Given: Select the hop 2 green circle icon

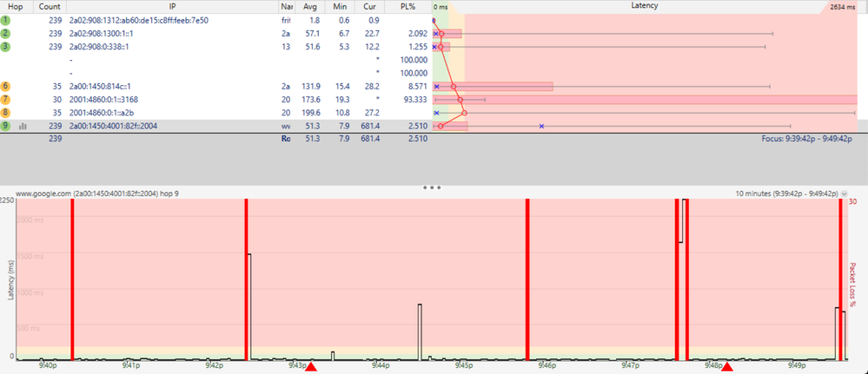Looking at the screenshot, I should pyautogui.click(x=5, y=33).
